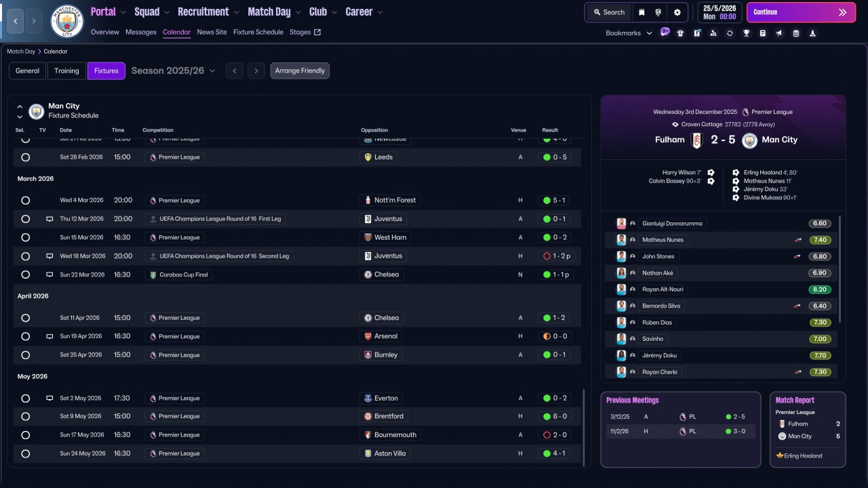This screenshot has height=488, width=868.
Task: Click the Carabao Cup logo icon
Action: [x=153, y=274]
